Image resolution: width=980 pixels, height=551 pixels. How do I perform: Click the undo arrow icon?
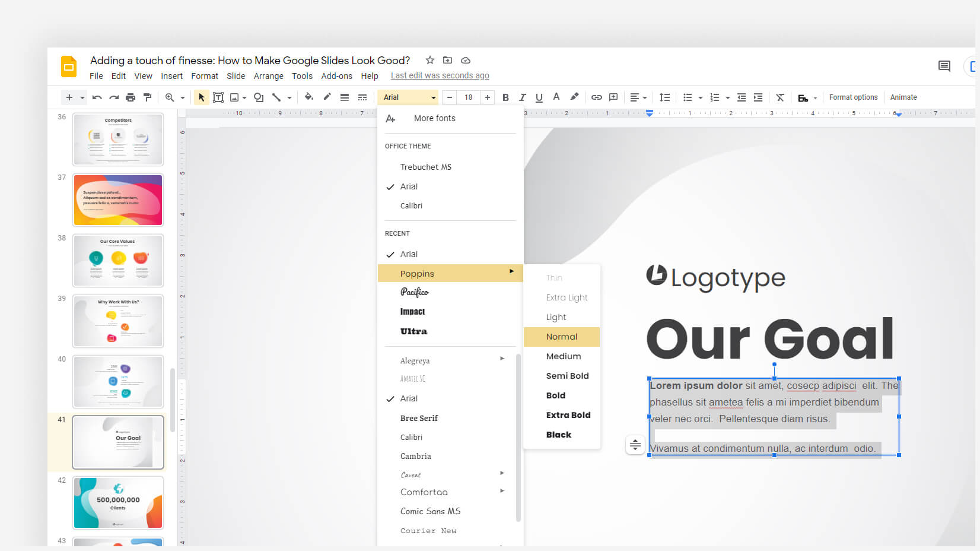(97, 97)
